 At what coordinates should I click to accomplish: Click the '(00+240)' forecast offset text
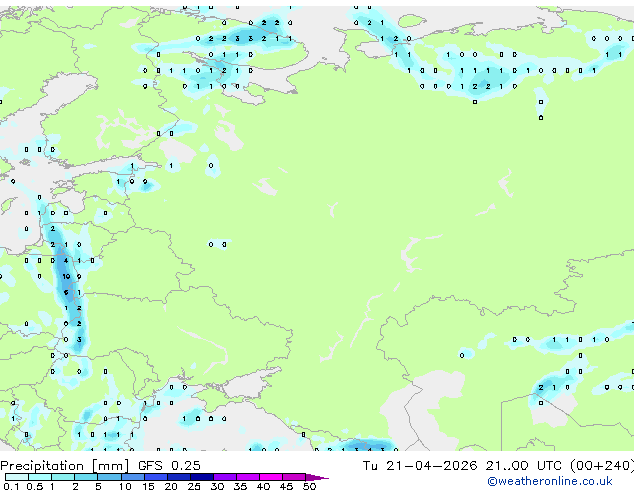[x=602, y=466]
